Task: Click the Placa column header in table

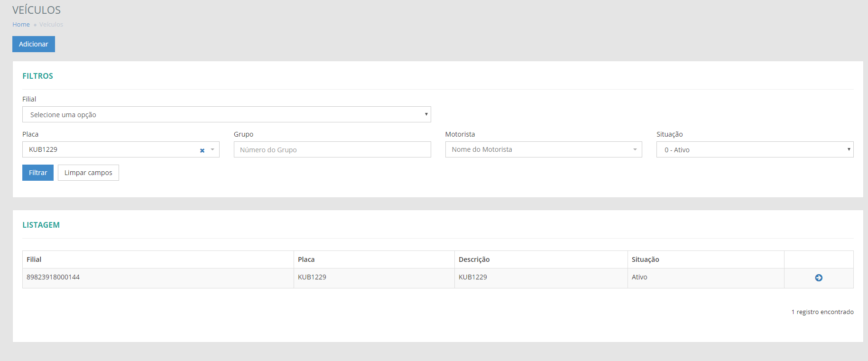Action: (x=306, y=259)
